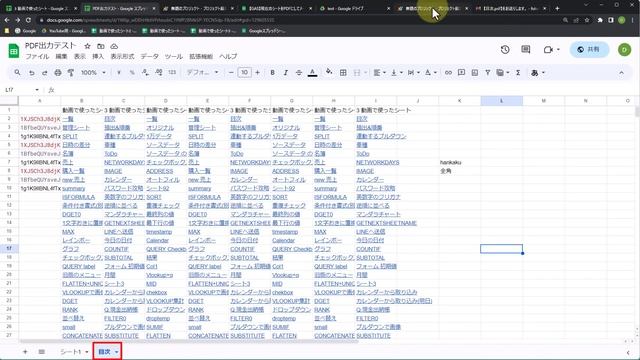Click the font size field showing 10
640x360 pixels.
[244, 73]
